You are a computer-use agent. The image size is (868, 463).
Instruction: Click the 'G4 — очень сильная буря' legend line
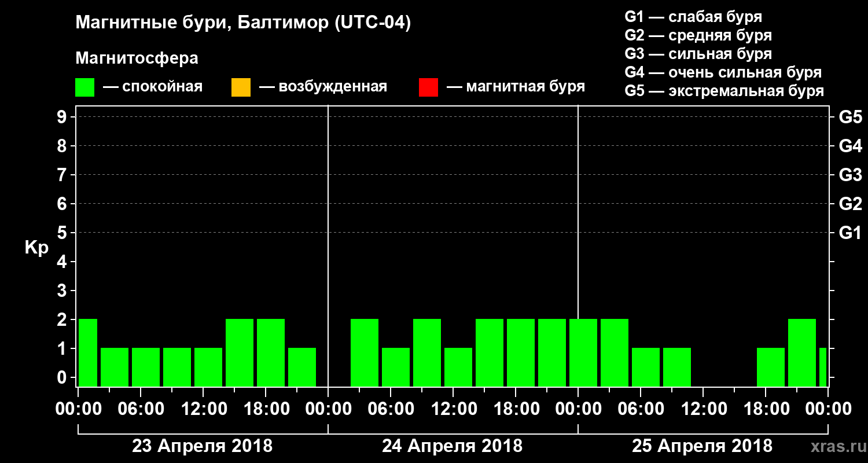[723, 73]
